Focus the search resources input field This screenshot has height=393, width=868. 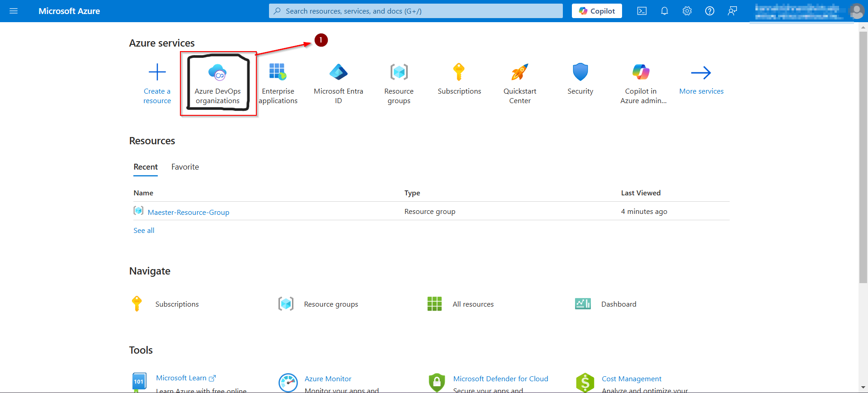[x=416, y=11]
